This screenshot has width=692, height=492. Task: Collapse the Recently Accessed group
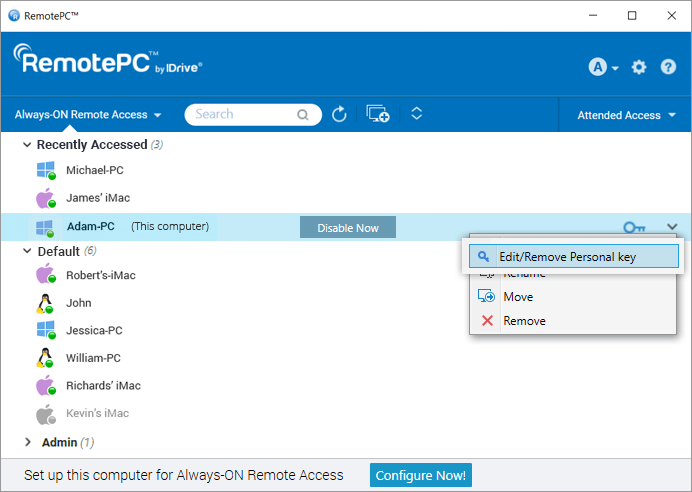point(27,145)
